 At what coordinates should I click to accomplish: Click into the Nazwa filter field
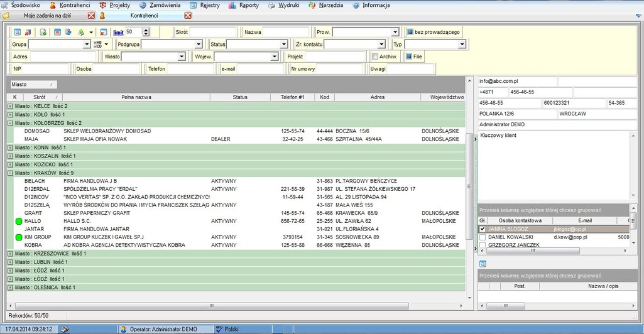(x=285, y=32)
